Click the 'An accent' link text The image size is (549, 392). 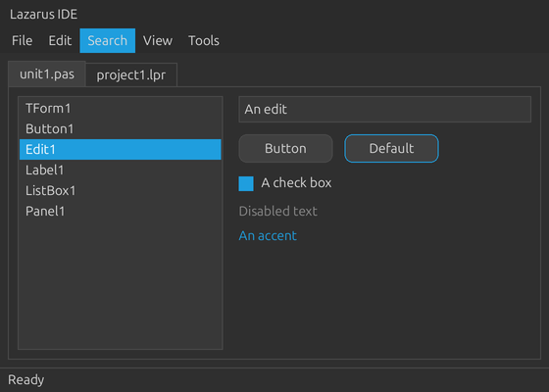pyautogui.click(x=268, y=235)
